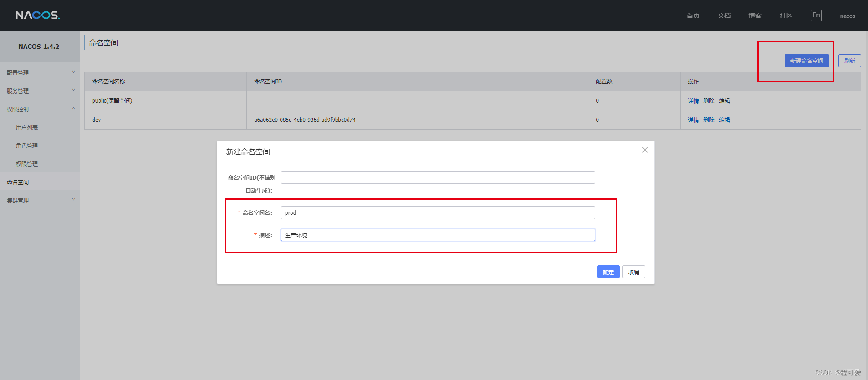The width and height of the screenshot is (868, 380).
Task: Focus the 命名空间名 field containing prod
Action: point(438,213)
